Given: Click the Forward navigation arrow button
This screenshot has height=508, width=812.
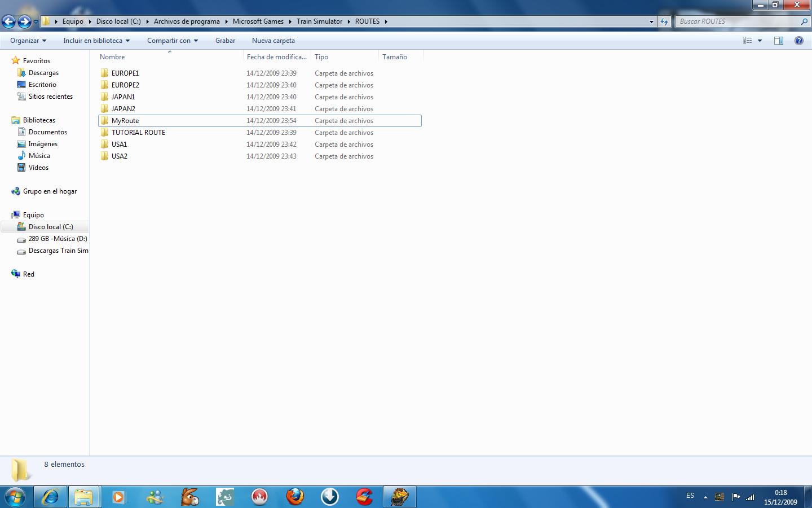Looking at the screenshot, I should point(24,22).
